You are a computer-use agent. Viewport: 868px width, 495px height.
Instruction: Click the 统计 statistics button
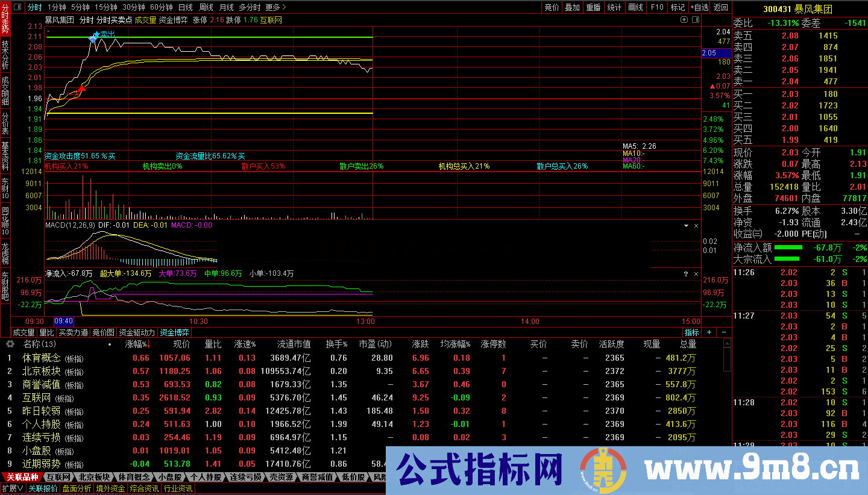click(x=614, y=7)
